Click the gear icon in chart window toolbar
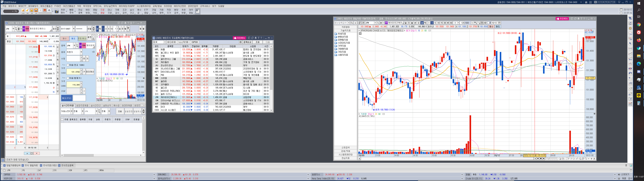The width and height of the screenshot is (644, 181). (485, 23)
